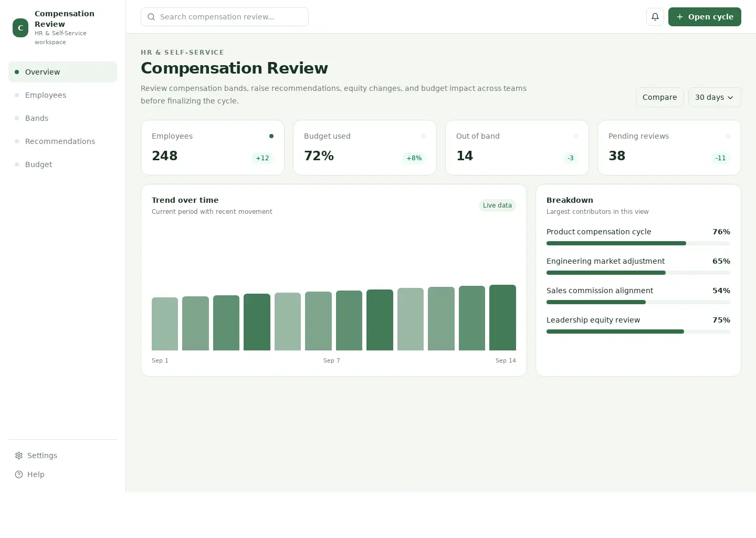756x538 pixels.
Task: Click the Sales commission alignment label
Action: [x=600, y=291]
